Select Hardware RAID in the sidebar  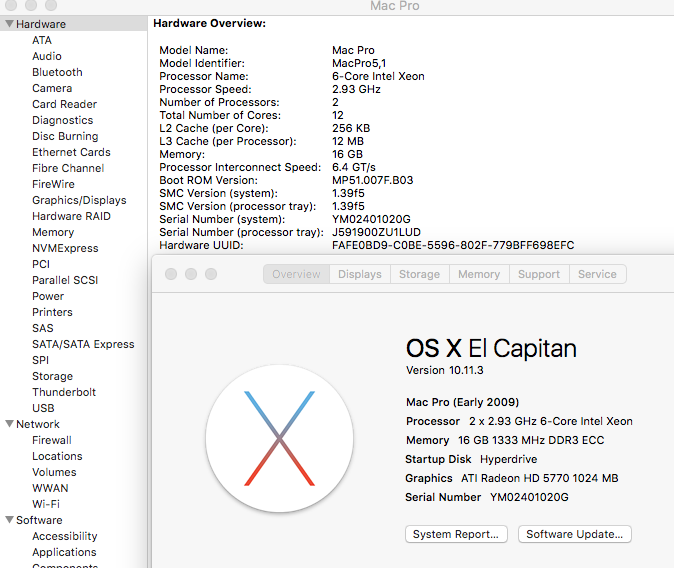[x=71, y=216]
